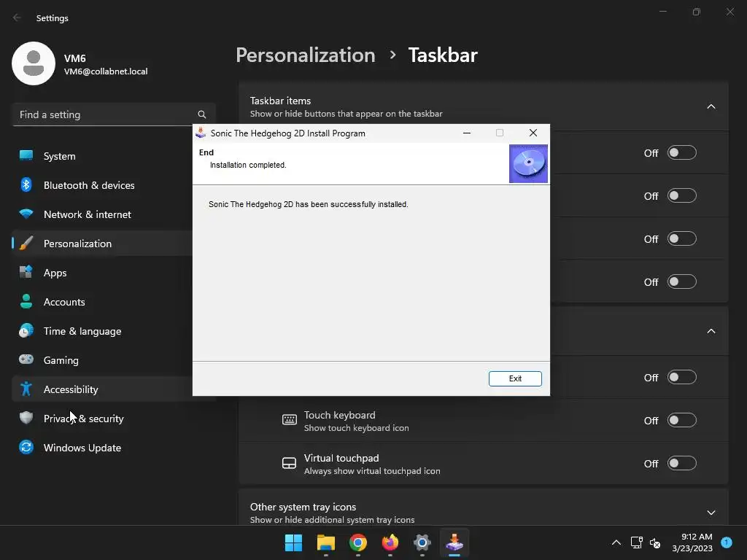Screen dimensions: 747x560
Task: Expand Other system tray icons
Action: 711,513
